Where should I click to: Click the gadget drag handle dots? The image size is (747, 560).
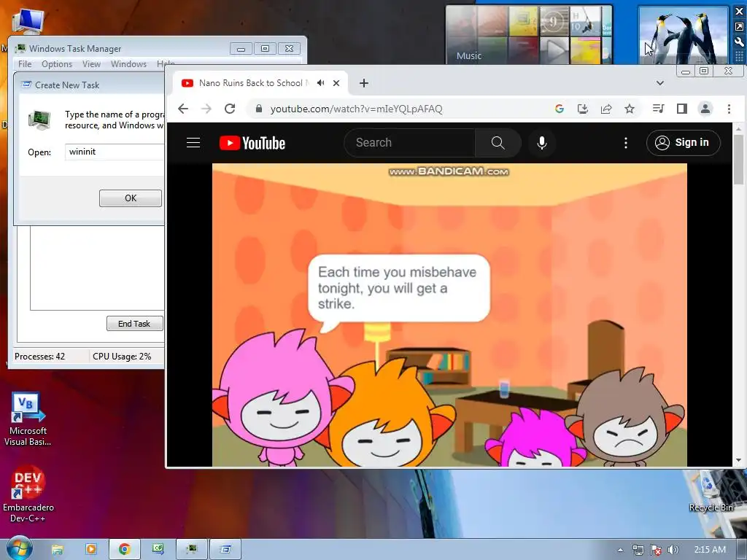(x=739, y=57)
